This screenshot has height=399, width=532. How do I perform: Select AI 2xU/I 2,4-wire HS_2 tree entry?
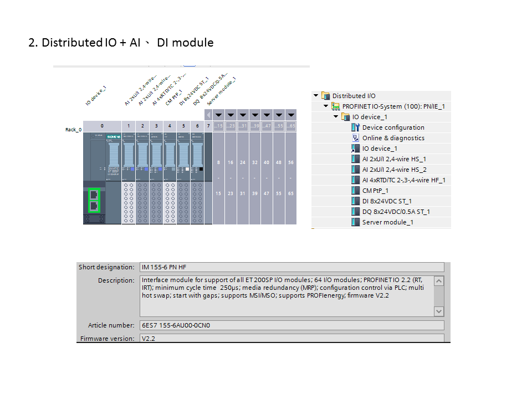coord(394,170)
